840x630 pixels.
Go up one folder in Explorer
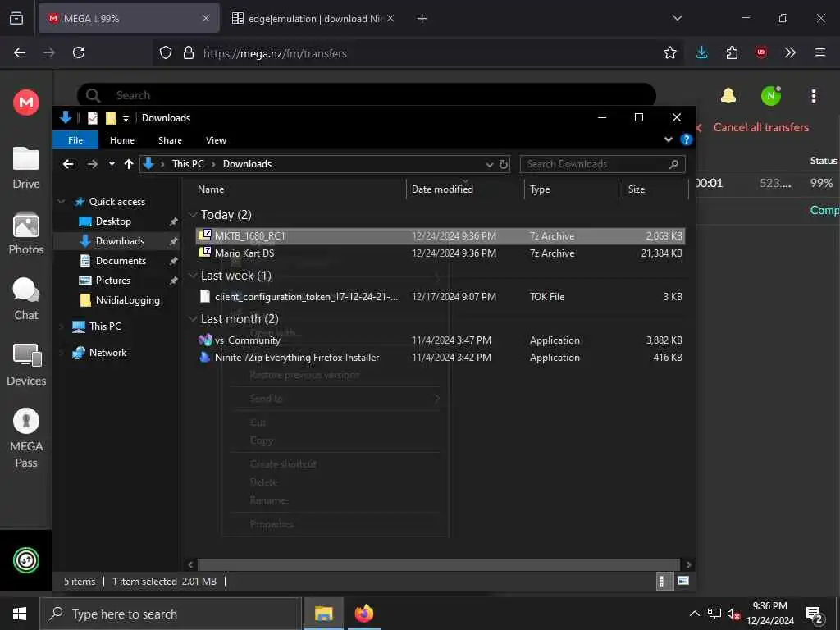pyautogui.click(x=129, y=164)
